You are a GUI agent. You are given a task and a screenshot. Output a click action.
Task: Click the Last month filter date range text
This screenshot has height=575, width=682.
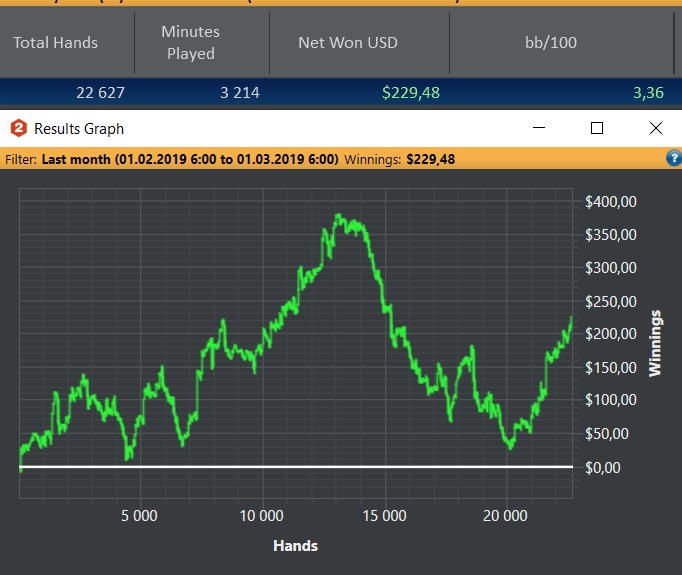(190, 159)
